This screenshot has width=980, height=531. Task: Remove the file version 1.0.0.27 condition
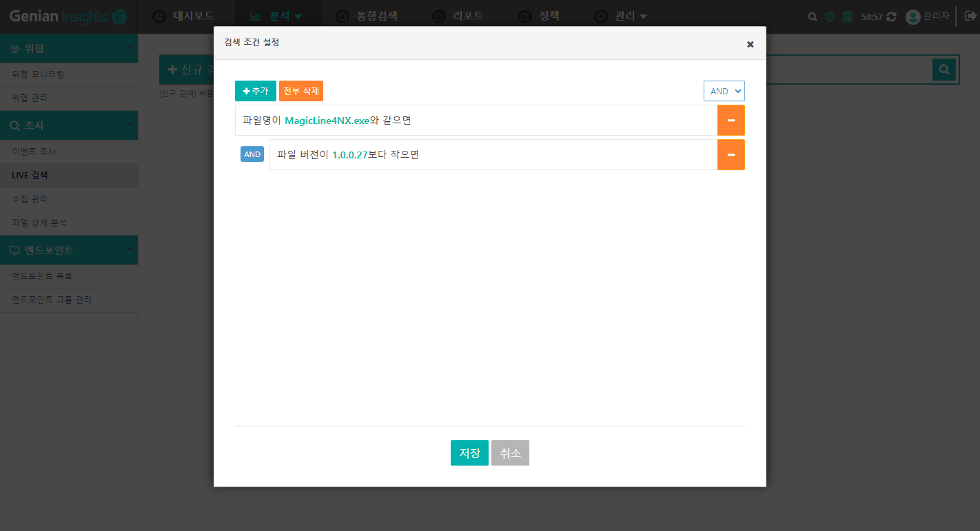coord(731,155)
